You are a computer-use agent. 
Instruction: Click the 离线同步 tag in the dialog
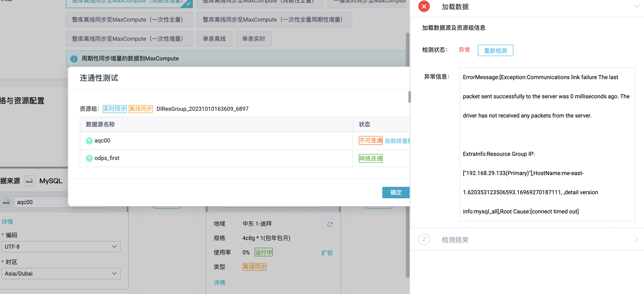coord(140,109)
